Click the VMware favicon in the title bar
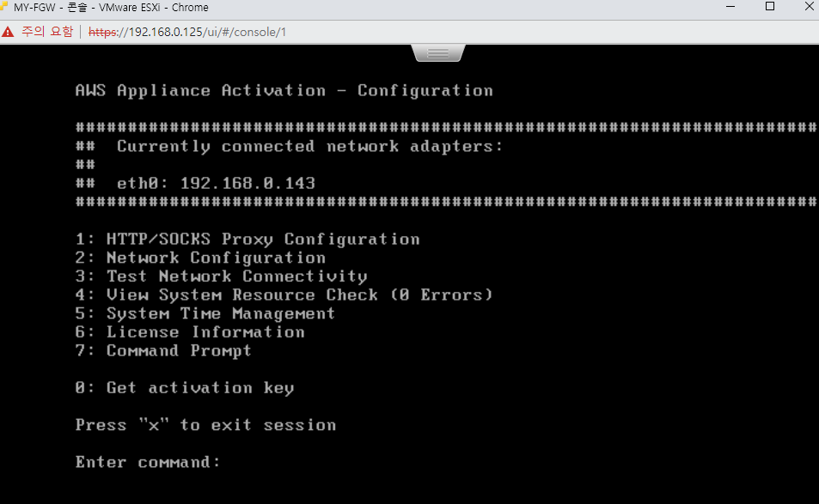The height and width of the screenshot is (504, 819). click(4, 6)
